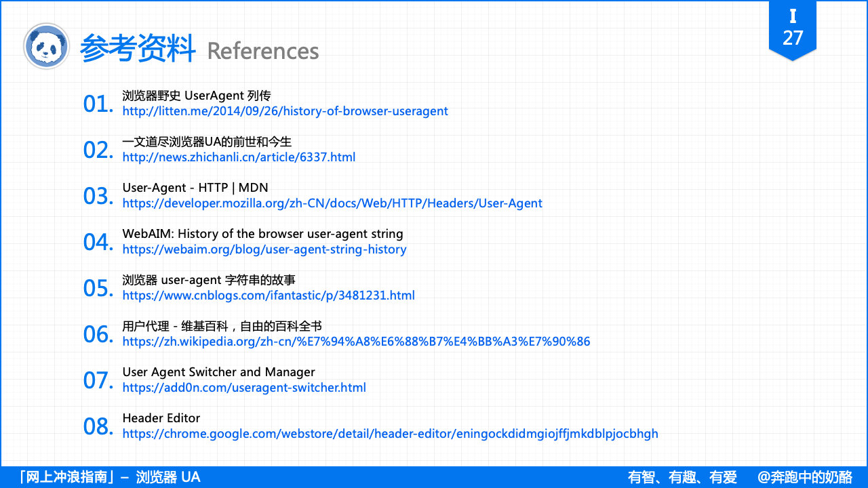
Task: Open the zh.wikipedia.org link
Action: [x=356, y=342]
